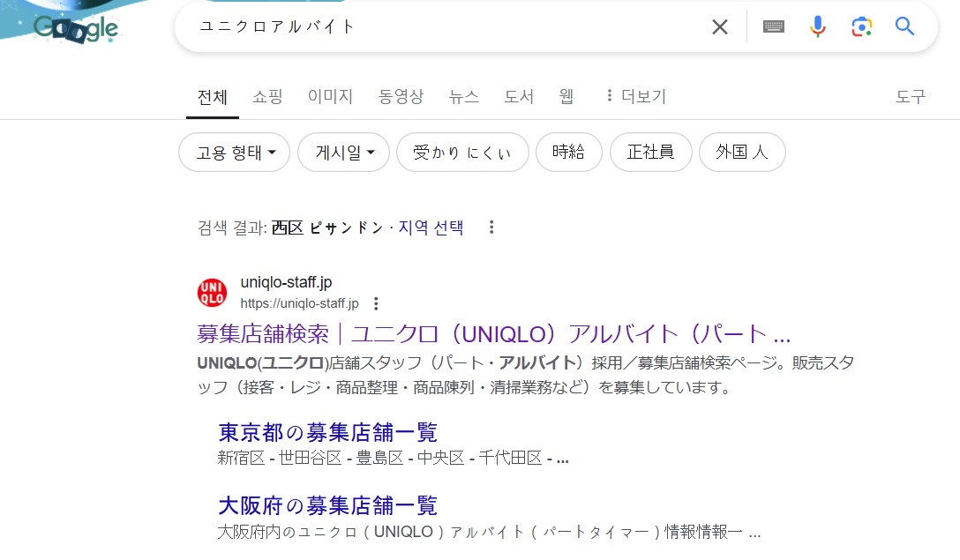Viewport: 960px width, 560px height.
Task: Open the 募集店舗検索 | ユニクロ result title
Action: 493,334
